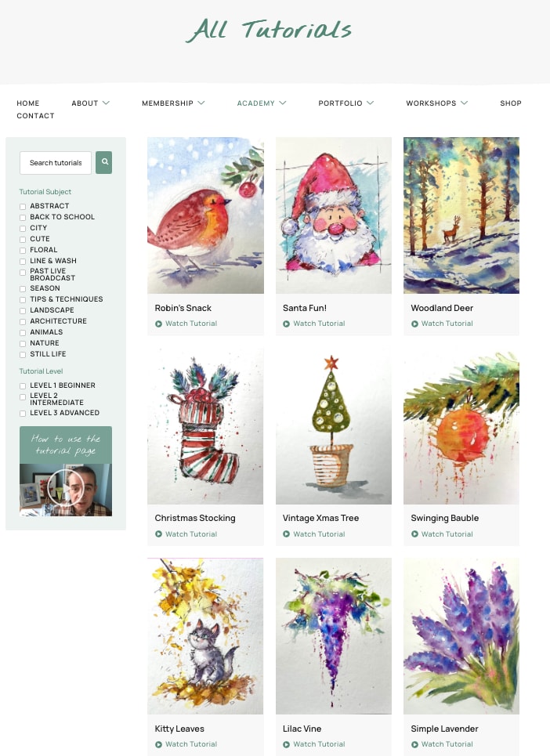Open the Kitty Leaves Watch Tutorial link

point(191,744)
